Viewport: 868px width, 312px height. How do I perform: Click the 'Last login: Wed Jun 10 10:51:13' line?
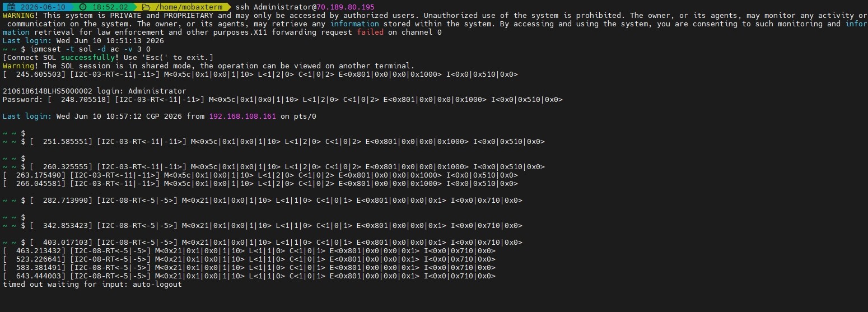(84, 41)
